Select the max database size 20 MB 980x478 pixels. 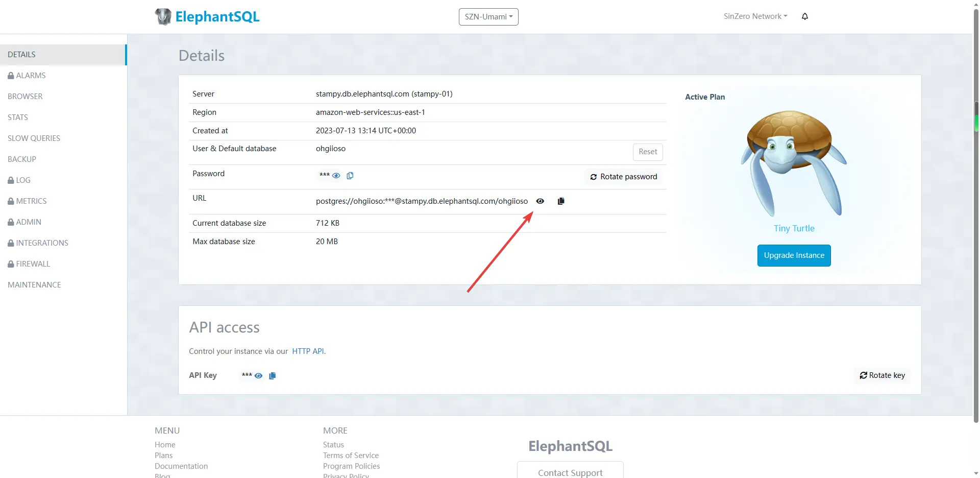[x=327, y=242]
